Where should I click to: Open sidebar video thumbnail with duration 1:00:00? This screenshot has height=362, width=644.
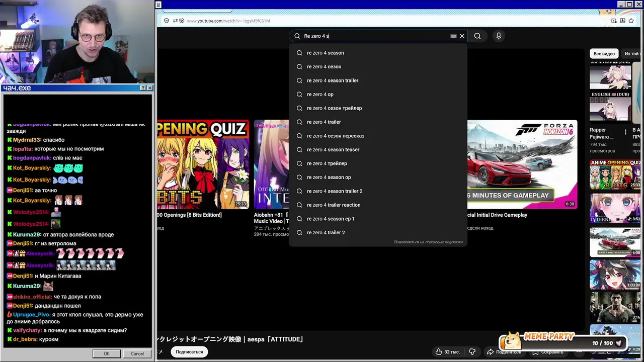(x=615, y=275)
